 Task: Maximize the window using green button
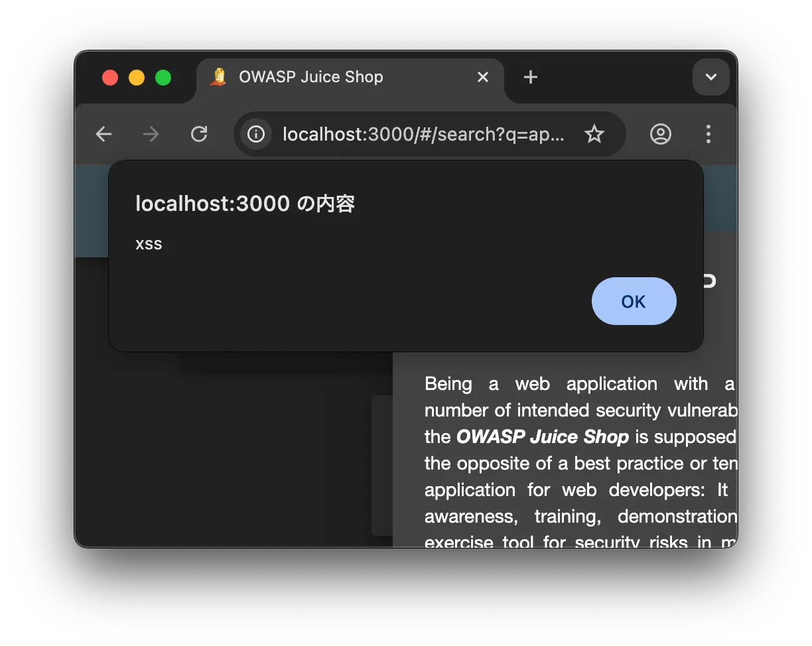click(163, 78)
